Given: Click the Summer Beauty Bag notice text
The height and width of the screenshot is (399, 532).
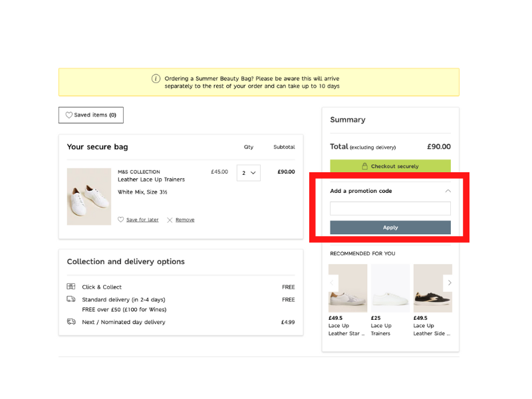Looking at the screenshot, I should [x=252, y=82].
